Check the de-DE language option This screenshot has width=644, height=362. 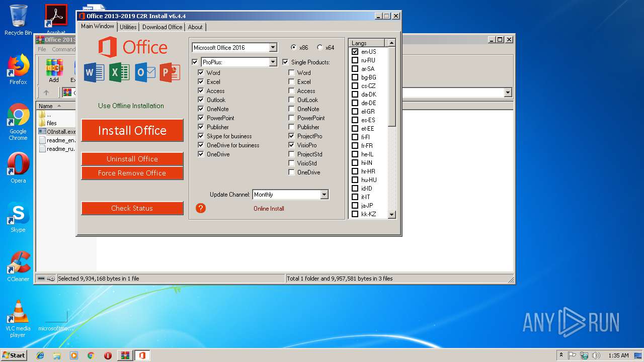point(355,103)
